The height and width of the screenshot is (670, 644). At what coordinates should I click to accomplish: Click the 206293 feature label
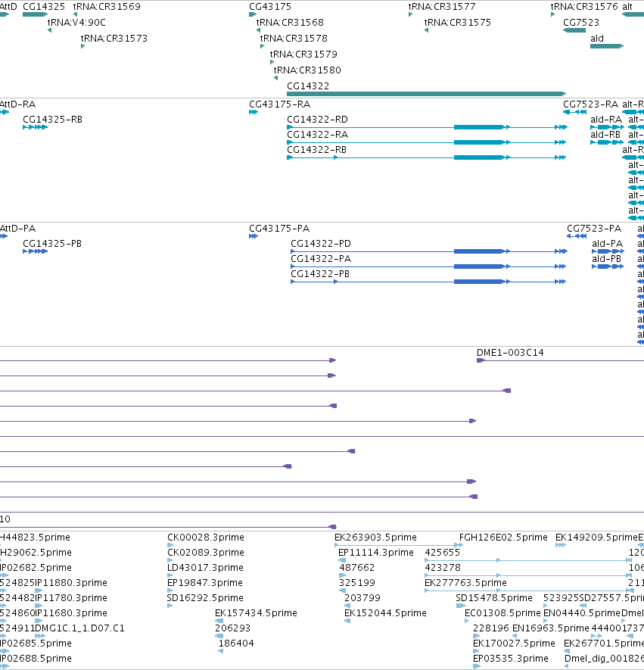tap(232, 628)
